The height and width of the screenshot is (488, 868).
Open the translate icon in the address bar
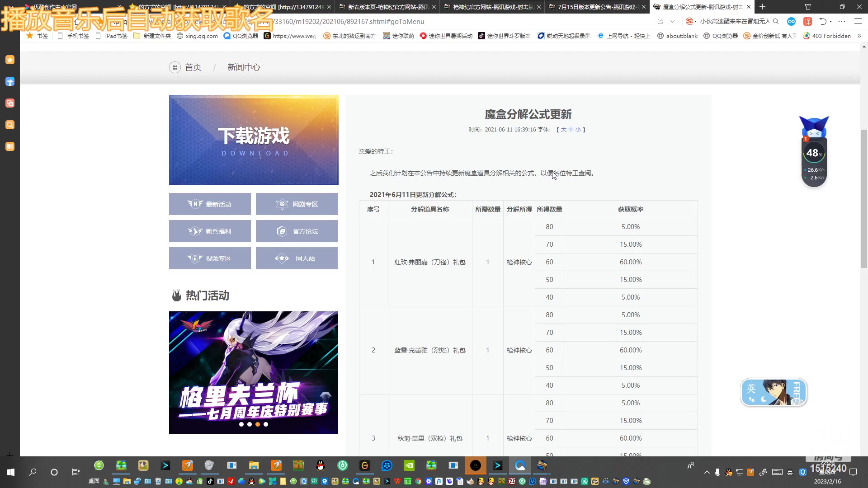[x=807, y=21]
